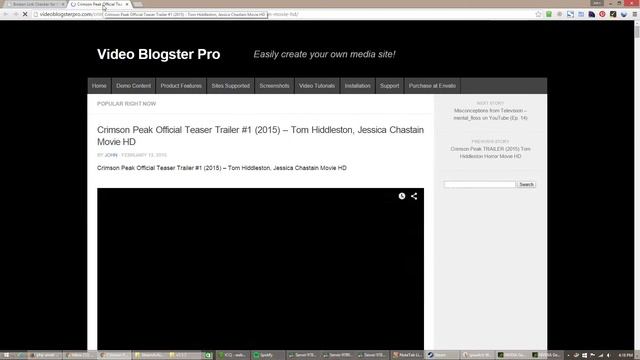Viewport: 640px width, 360px height.
Task: Open author JOHN link
Action: point(111,155)
